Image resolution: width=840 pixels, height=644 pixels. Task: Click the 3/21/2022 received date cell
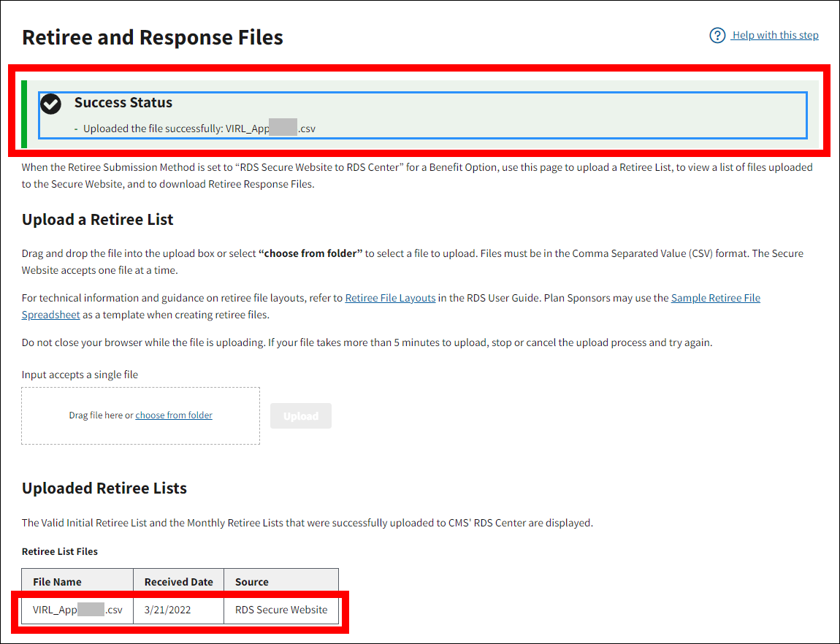(167, 610)
